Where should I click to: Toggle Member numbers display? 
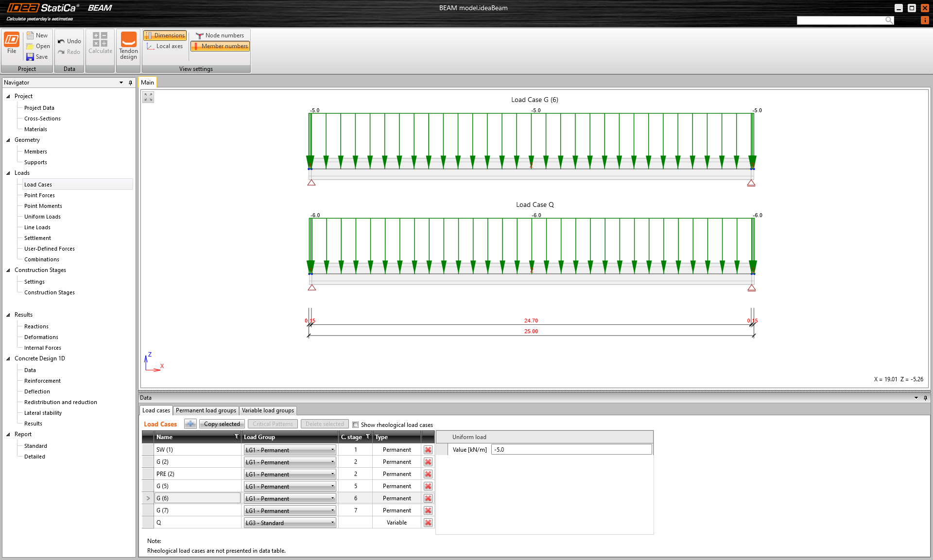pos(220,46)
